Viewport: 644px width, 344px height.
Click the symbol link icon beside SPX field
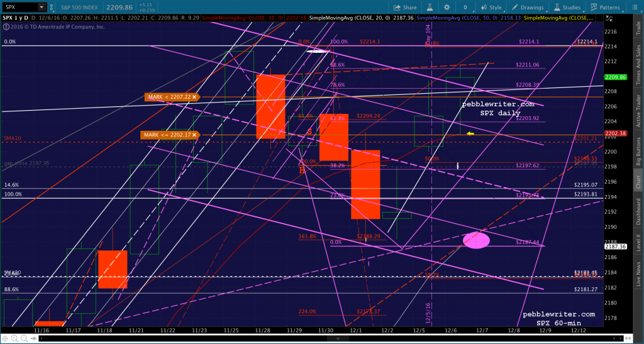pyautogui.click(x=50, y=7)
